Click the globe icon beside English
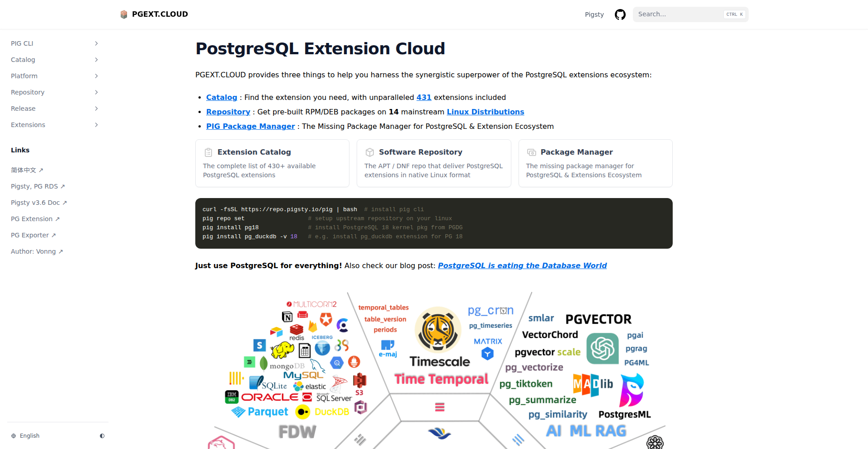 click(14, 435)
